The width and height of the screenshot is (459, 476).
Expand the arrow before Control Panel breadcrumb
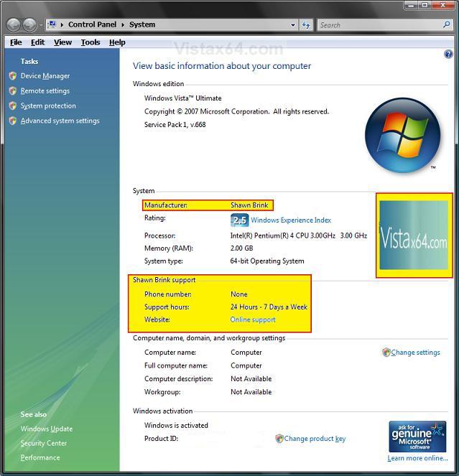pyautogui.click(x=62, y=24)
